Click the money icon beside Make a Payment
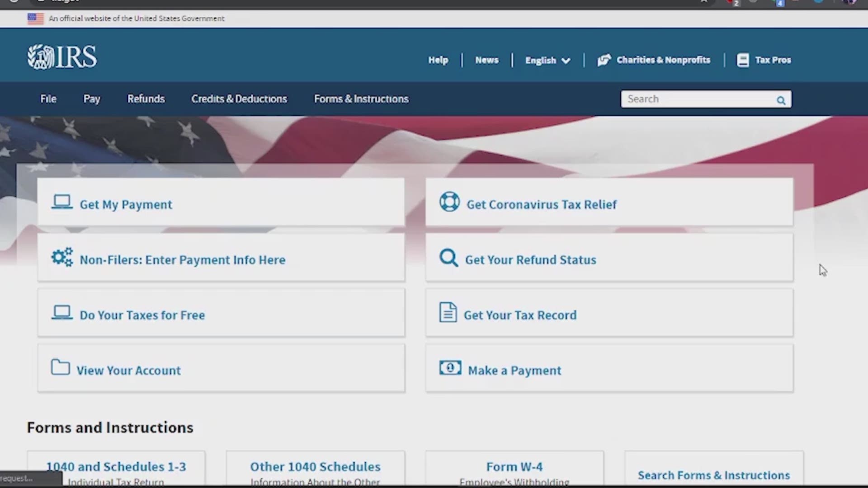The height and width of the screenshot is (488, 868). pos(450,368)
